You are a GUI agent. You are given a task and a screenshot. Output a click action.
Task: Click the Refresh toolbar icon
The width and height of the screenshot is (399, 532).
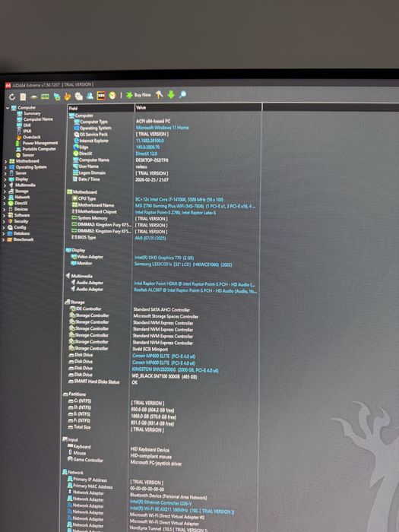12,97
